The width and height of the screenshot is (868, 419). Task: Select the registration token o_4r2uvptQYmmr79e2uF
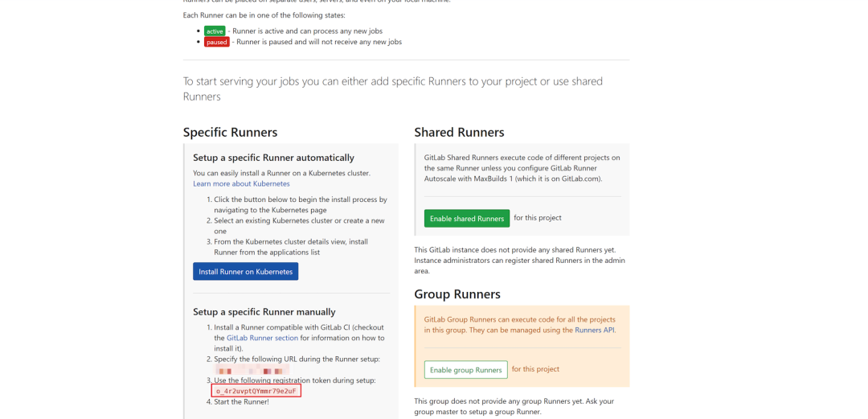point(256,392)
